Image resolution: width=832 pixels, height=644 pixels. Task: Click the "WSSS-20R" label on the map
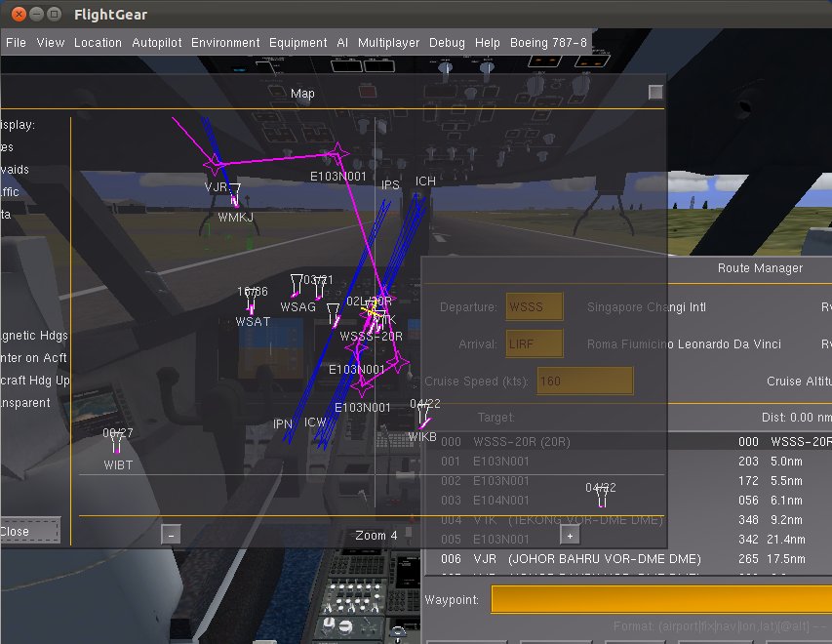[371, 336]
